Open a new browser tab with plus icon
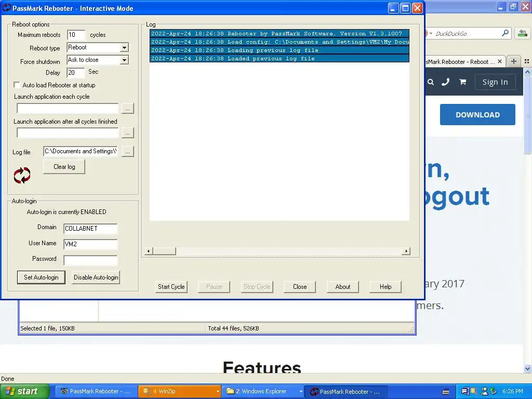 pos(514,61)
